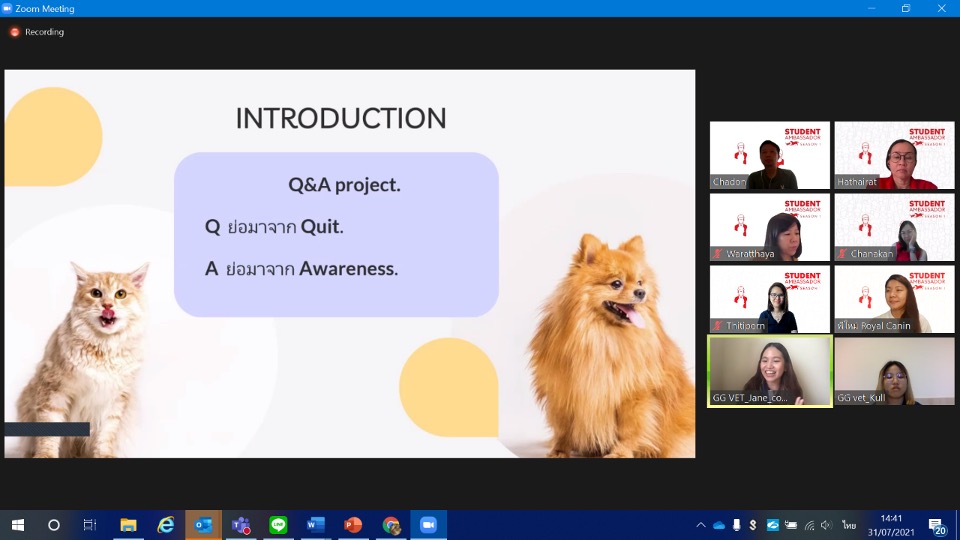Select the highlighted GG VET_Jane video tile

[769, 371]
